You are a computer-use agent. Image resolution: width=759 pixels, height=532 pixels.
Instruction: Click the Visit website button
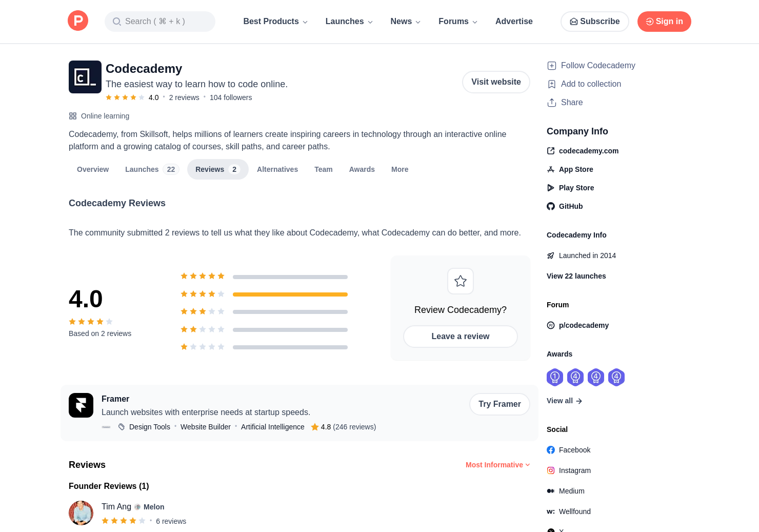(496, 82)
